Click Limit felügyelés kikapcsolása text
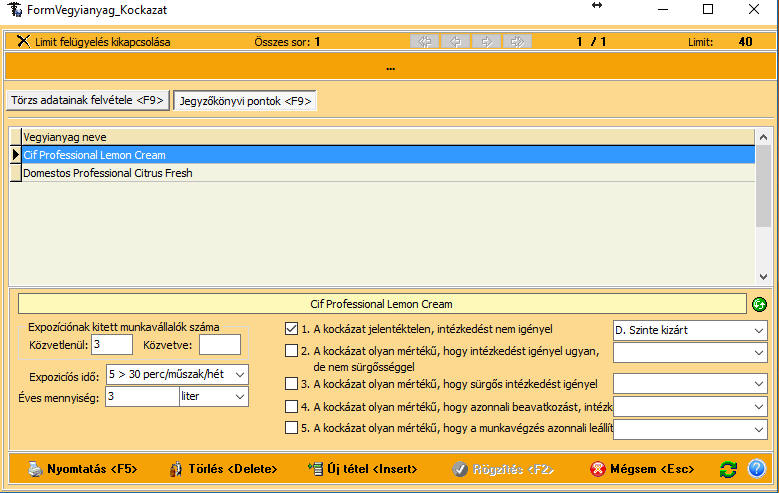The height and width of the screenshot is (493, 779). click(x=102, y=42)
